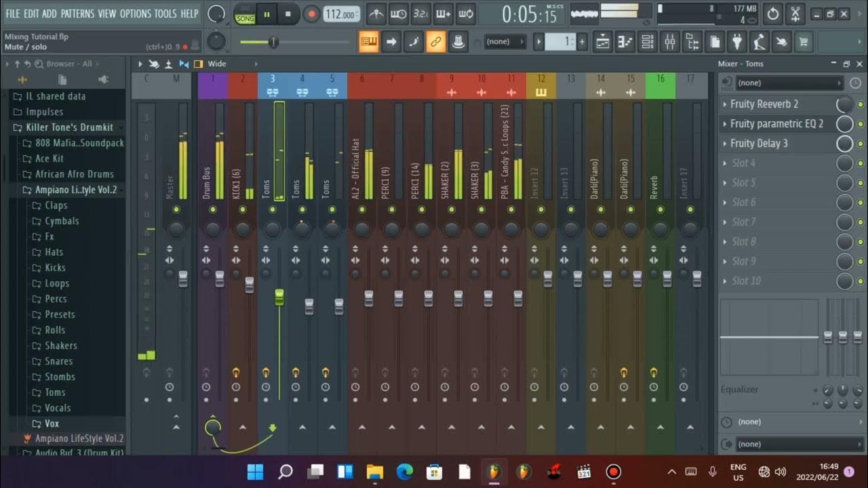Open the Mixer view icon
This screenshot has width=868, height=488.
click(x=670, y=42)
